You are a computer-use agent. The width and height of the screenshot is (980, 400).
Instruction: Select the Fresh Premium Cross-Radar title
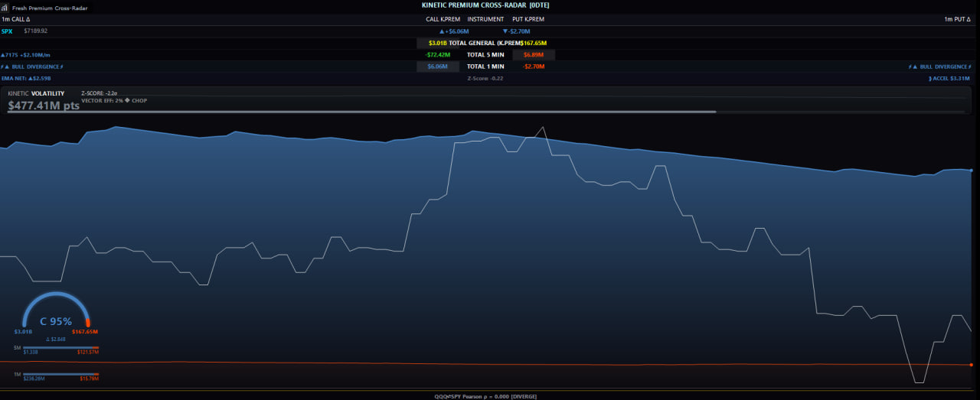pyautogui.click(x=50, y=8)
